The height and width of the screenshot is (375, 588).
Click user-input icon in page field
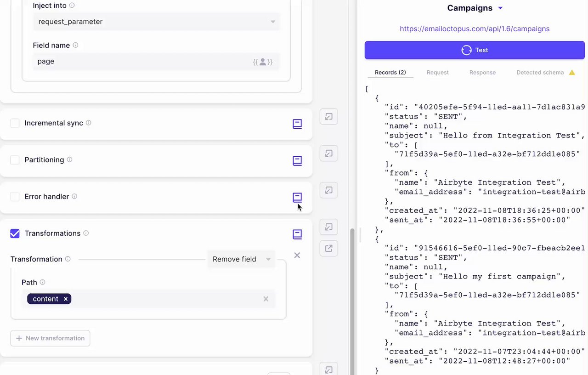(263, 62)
